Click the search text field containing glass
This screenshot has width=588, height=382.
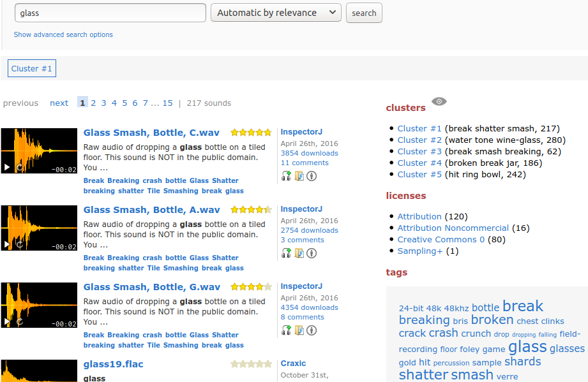click(110, 13)
